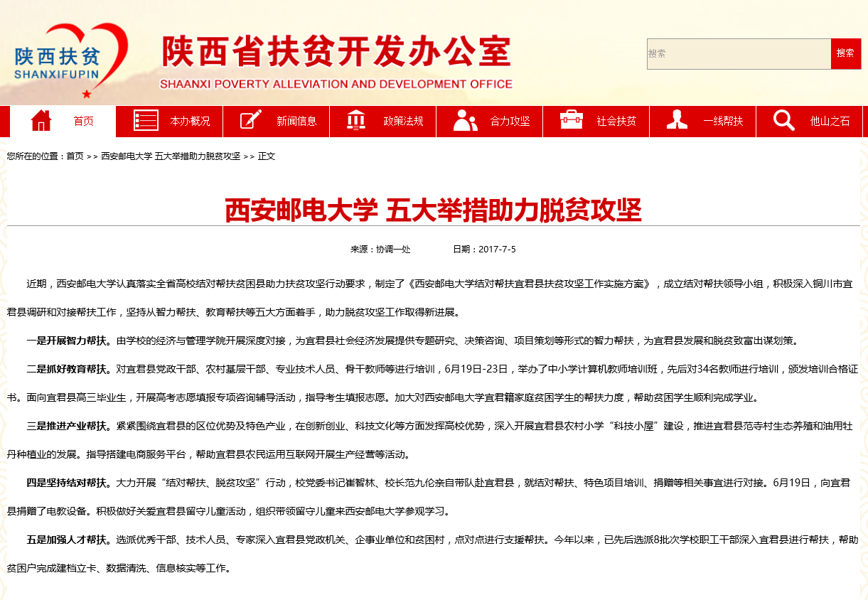Click the pencil edit icon beside 新闻信息
This screenshot has width=868, height=600.
[251, 121]
